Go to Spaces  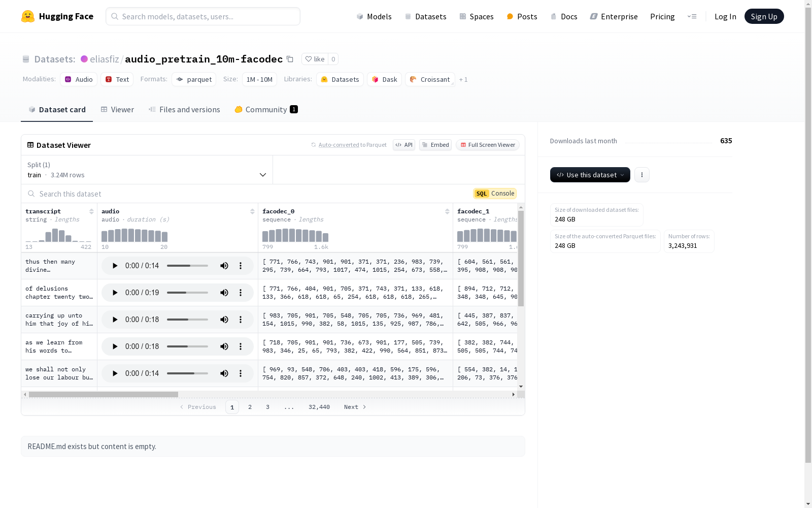coord(477,16)
